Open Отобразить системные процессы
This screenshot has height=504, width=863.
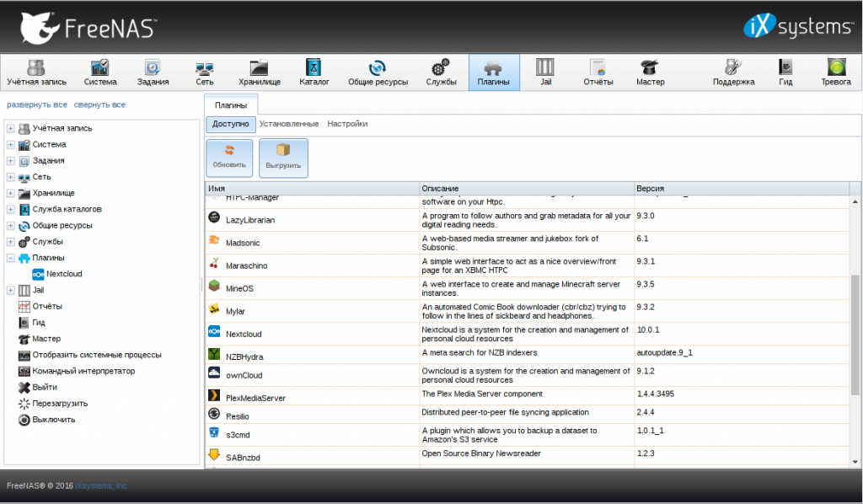pos(90,355)
